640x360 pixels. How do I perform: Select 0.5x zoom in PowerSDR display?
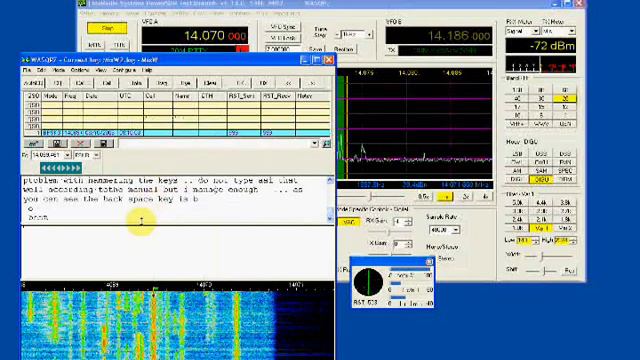pyautogui.click(x=424, y=197)
